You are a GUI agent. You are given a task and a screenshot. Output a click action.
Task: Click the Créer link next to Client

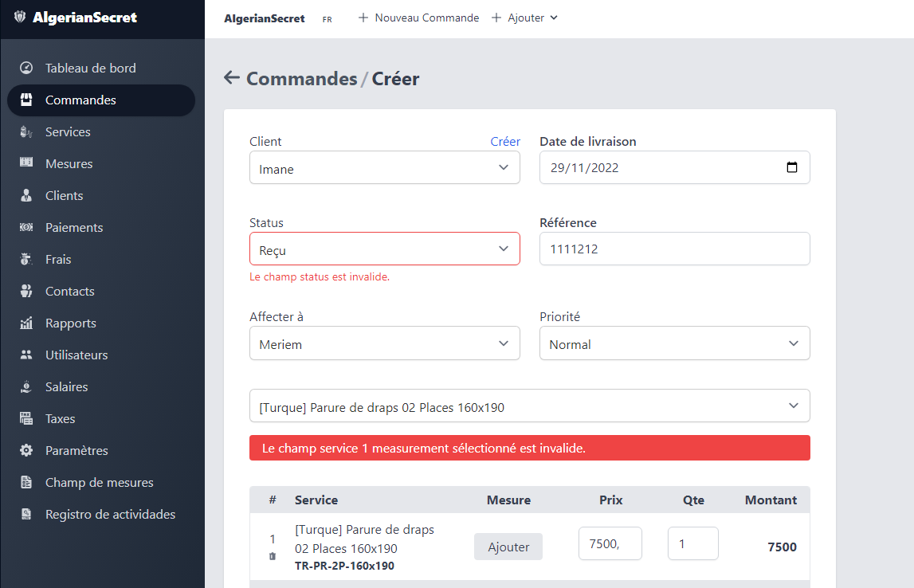(x=504, y=142)
